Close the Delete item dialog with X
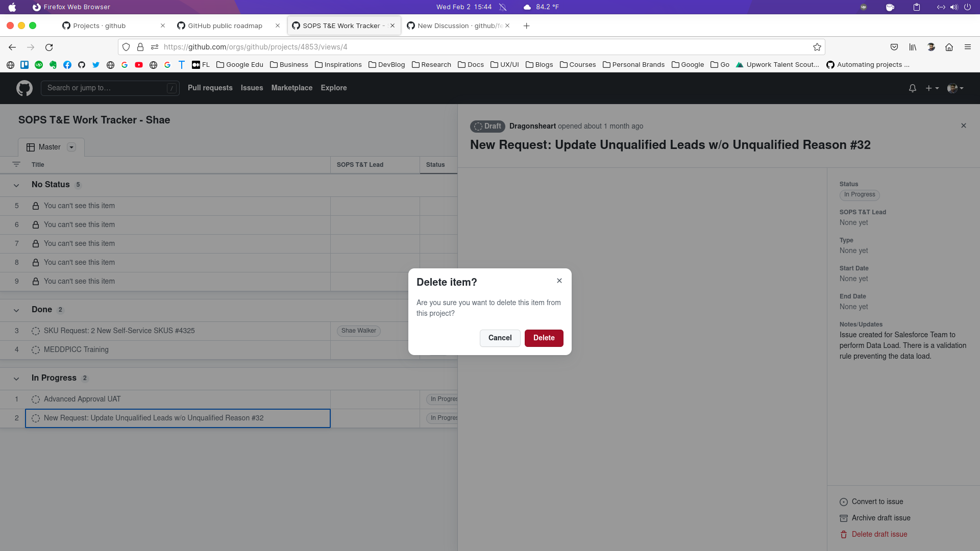980x551 pixels. tap(559, 281)
